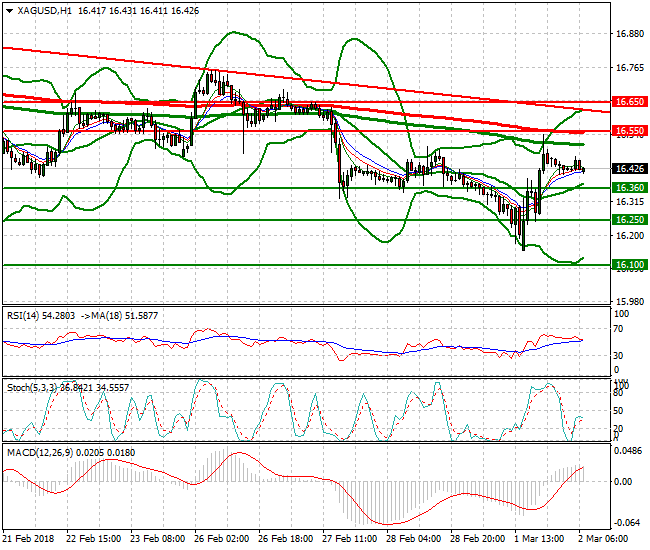Click the 16.315 price axis value
This screenshot has height=550, width=650.
[630, 202]
